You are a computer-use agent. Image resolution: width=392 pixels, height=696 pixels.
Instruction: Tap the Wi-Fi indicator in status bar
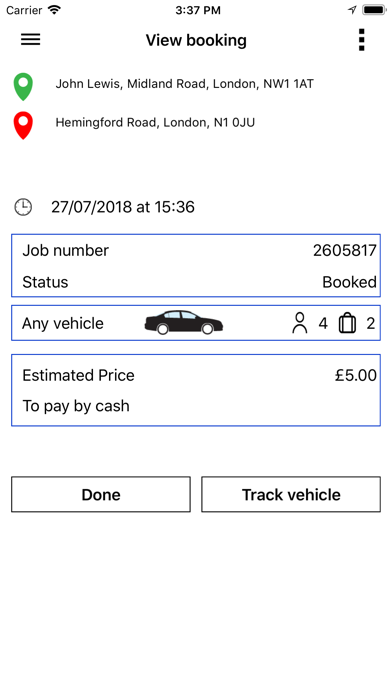point(55,10)
